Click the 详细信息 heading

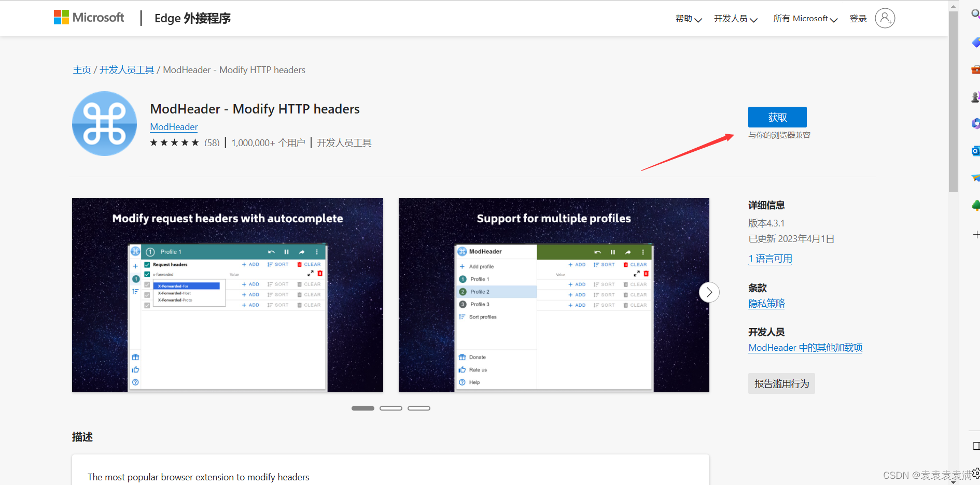pyautogui.click(x=766, y=205)
